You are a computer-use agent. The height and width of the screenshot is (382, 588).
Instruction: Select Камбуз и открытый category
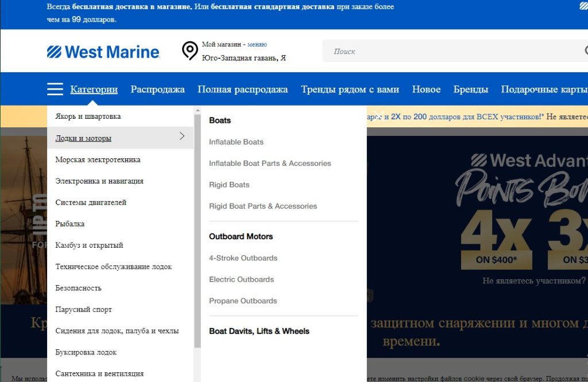click(x=89, y=245)
